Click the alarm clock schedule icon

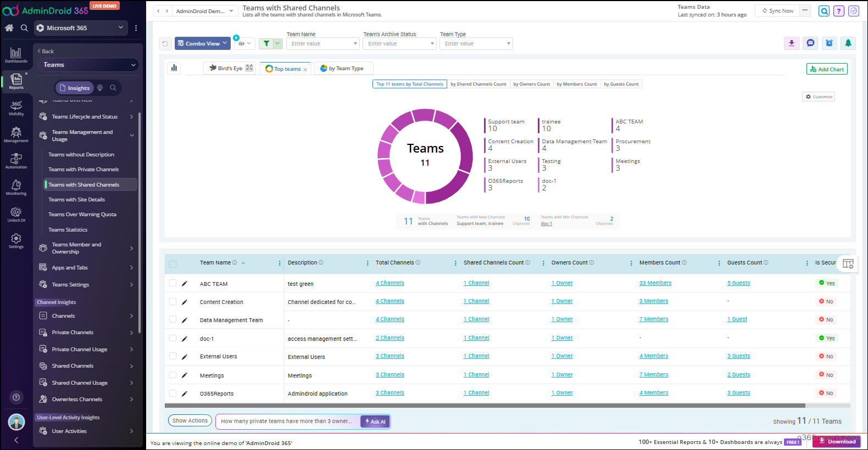coord(829,43)
